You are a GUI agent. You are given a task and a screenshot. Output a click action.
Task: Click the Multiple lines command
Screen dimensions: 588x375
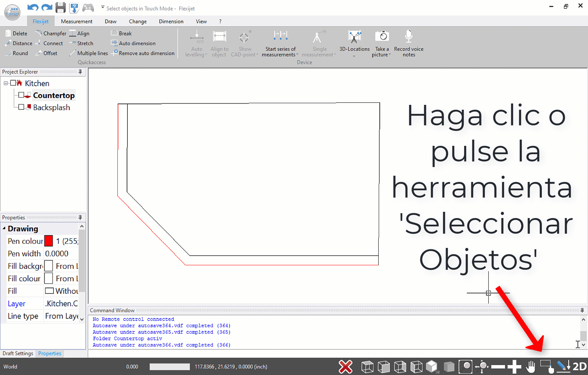click(x=89, y=53)
